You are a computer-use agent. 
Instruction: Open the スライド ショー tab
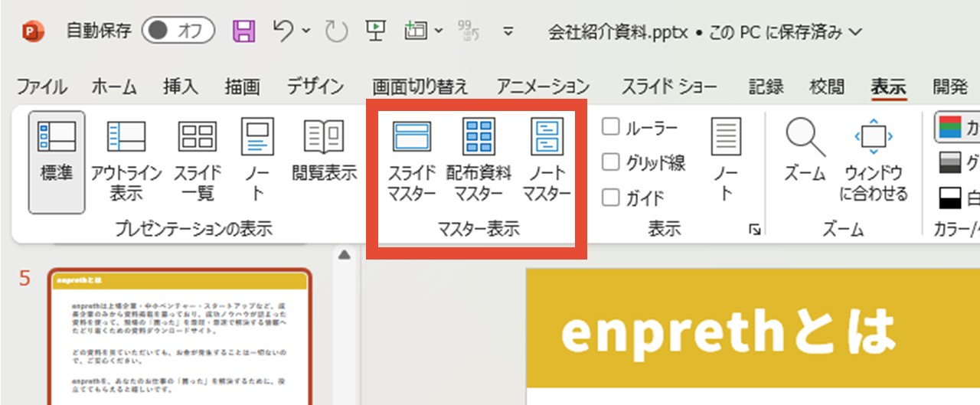coord(669,87)
